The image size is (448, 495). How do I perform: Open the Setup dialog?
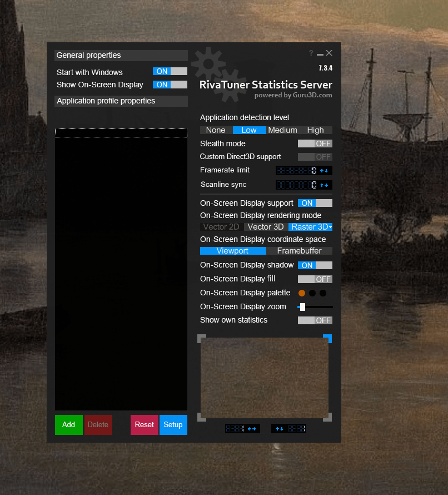click(x=173, y=424)
